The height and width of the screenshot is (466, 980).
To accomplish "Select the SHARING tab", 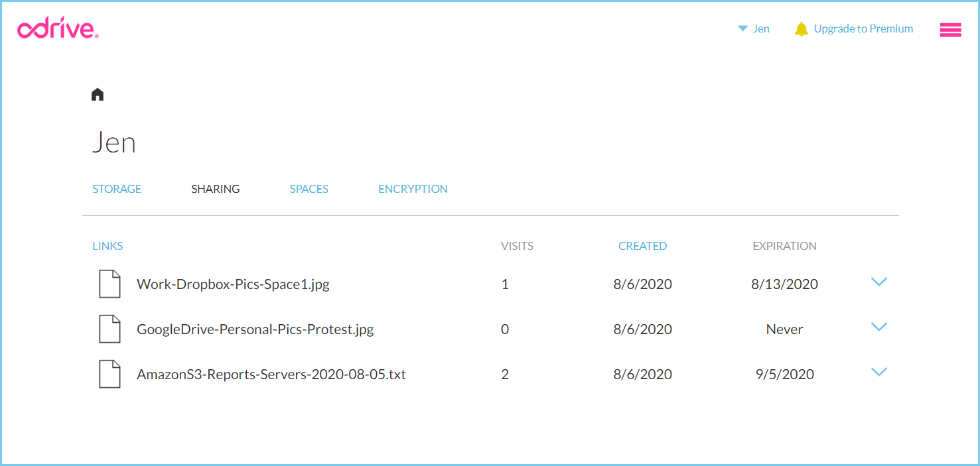I will pyautogui.click(x=216, y=189).
